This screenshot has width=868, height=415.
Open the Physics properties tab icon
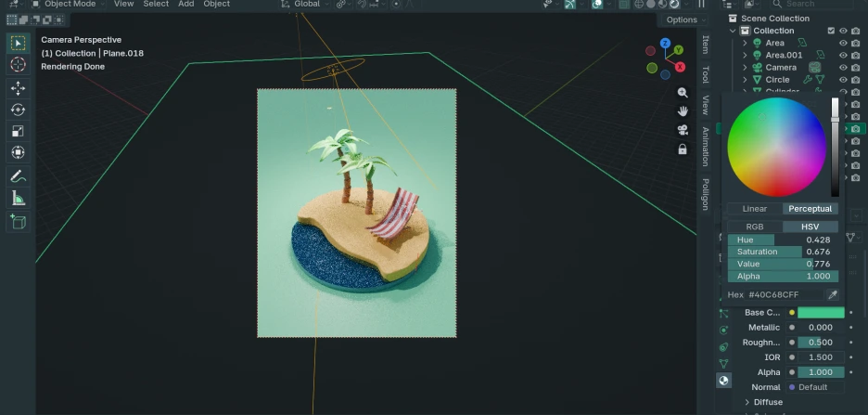723,331
